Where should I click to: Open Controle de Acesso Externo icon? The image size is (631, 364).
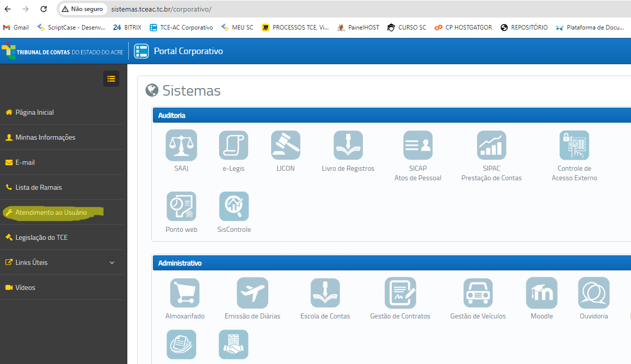point(574,145)
